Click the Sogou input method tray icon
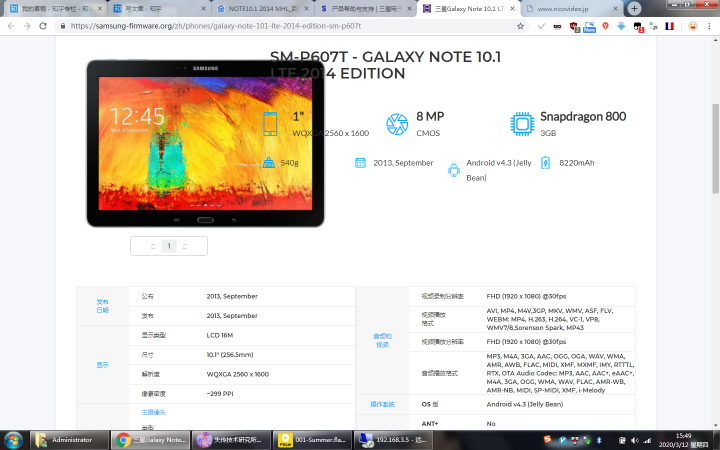The width and height of the screenshot is (720, 450). tap(547, 439)
